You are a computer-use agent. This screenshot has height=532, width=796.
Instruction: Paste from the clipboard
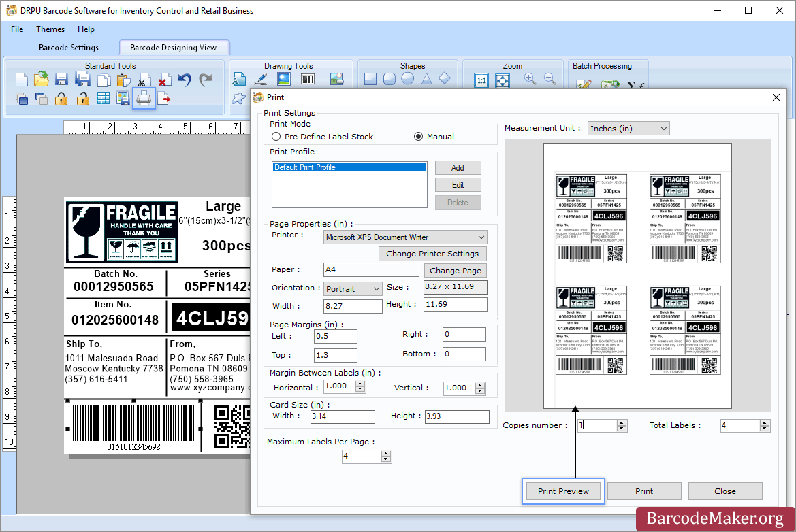click(123, 80)
